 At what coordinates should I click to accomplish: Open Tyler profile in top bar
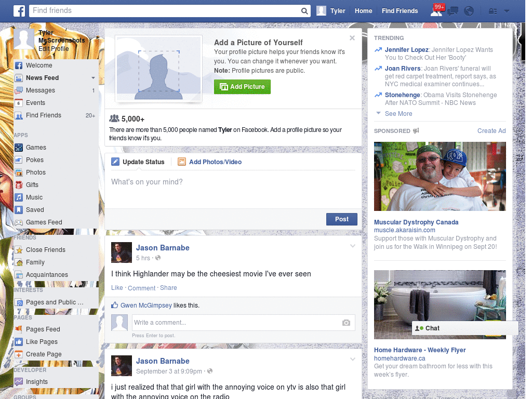(x=331, y=11)
